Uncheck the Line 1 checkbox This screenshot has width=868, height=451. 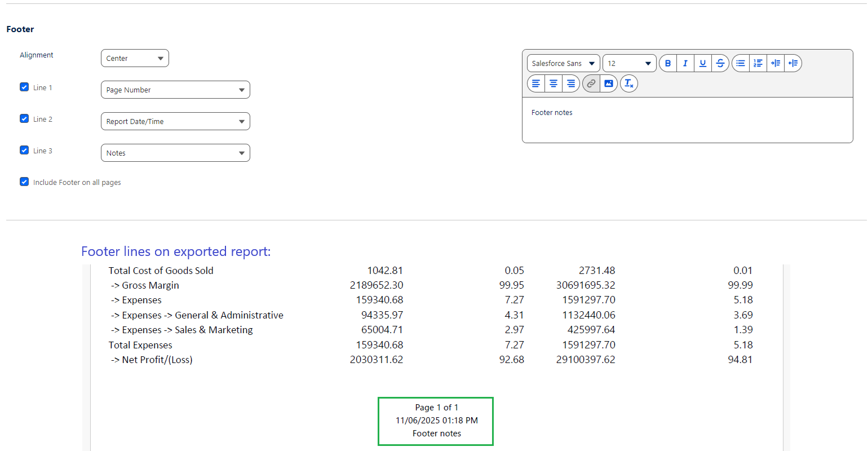pos(24,87)
